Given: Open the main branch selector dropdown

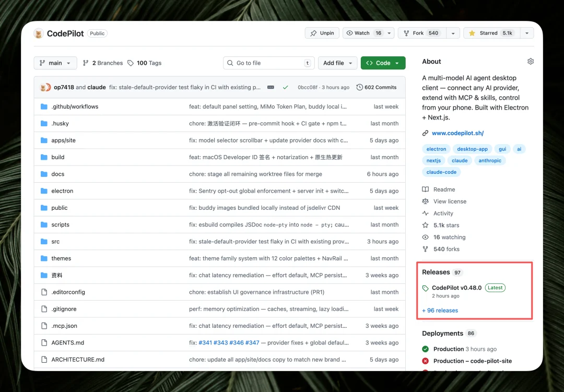Looking at the screenshot, I should 55,63.
